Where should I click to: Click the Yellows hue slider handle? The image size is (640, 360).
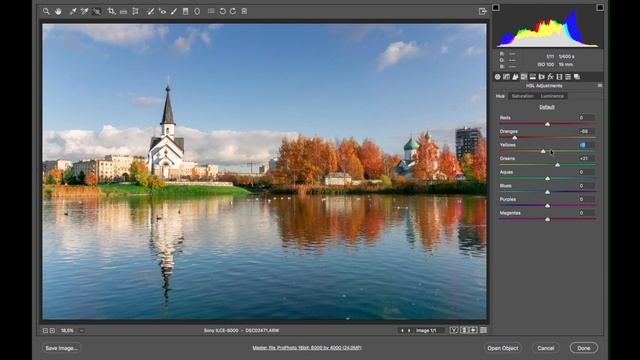coord(543,151)
